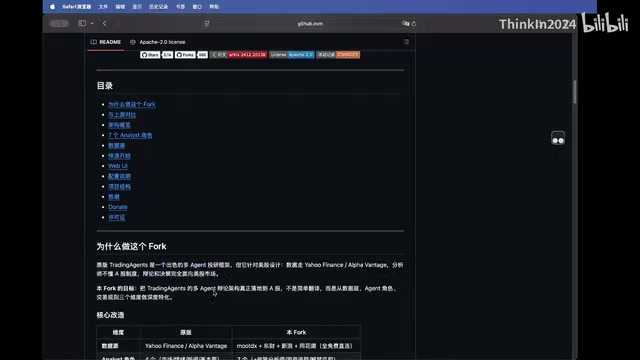The image size is (640, 360).
Task: Expand sidebar tab group dropdown arrow
Action: [x=92, y=23]
